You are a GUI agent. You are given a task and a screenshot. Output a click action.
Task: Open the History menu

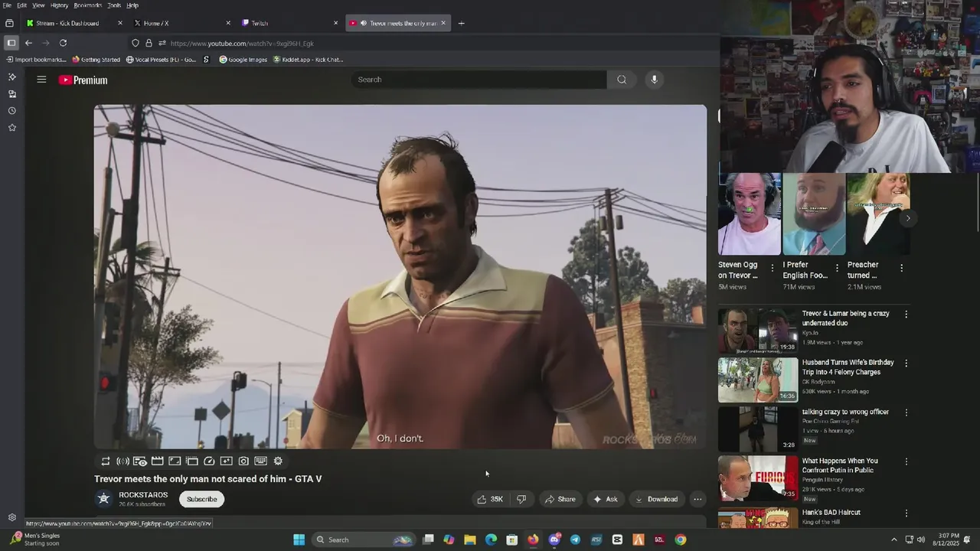[x=59, y=5]
